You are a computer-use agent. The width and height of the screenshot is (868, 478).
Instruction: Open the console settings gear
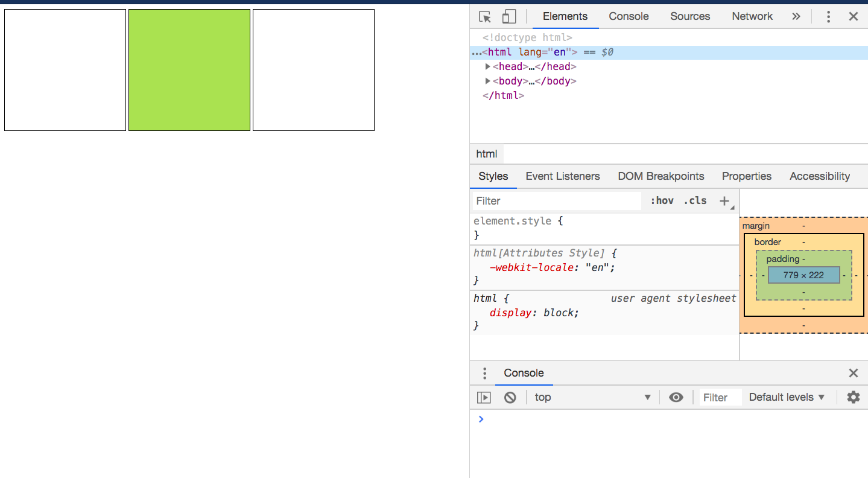[853, 397]
